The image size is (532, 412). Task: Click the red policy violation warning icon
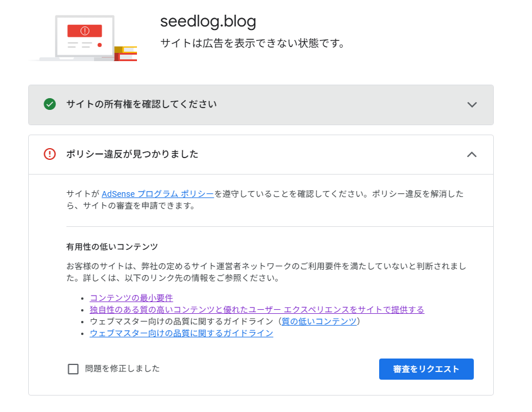point(50,154)
